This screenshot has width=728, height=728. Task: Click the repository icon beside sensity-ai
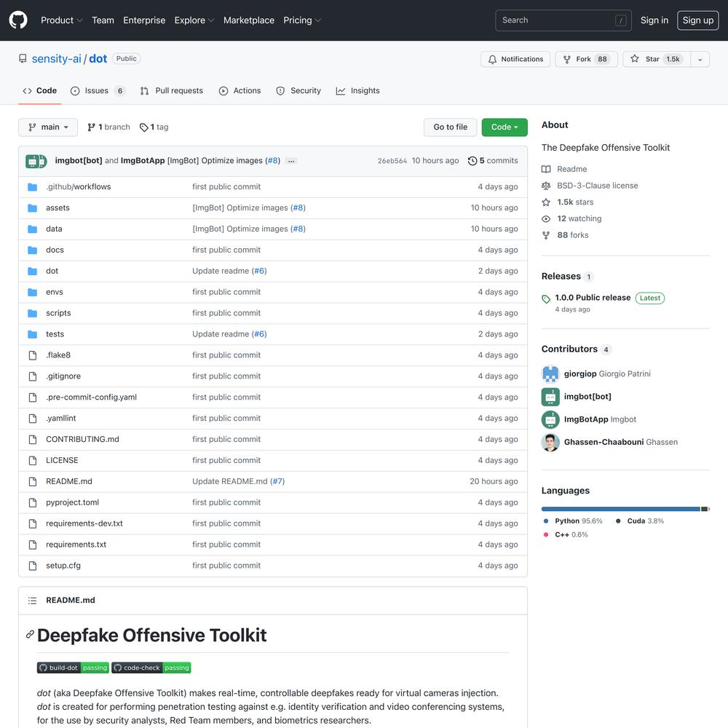[23, 58]
